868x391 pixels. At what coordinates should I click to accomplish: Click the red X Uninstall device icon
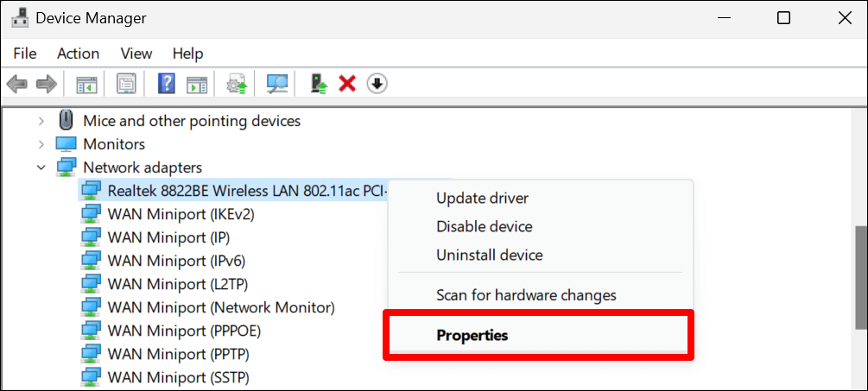tap(347, 84)
